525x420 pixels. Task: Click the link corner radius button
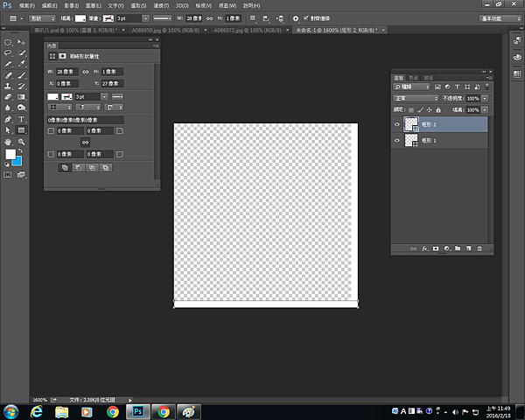85,142
